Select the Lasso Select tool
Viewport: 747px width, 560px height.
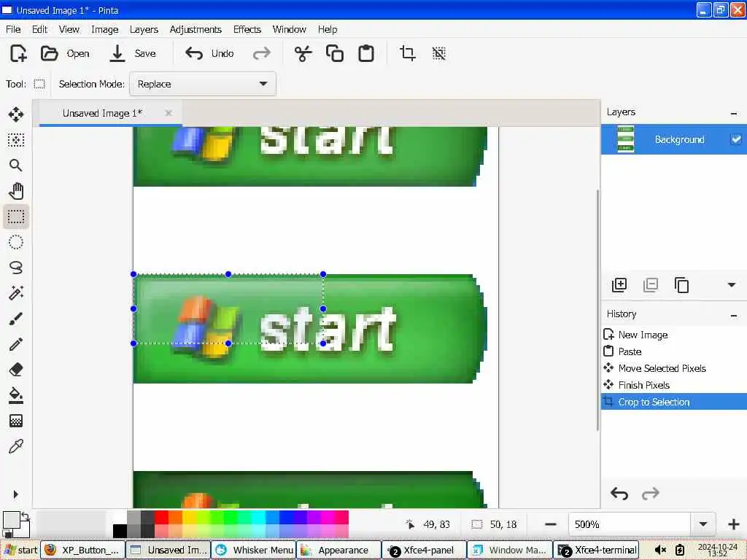tap(16, 268)
